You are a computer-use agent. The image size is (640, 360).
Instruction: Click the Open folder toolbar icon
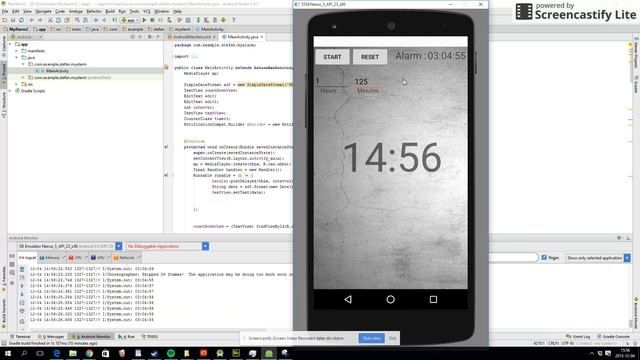pos(4,20)
